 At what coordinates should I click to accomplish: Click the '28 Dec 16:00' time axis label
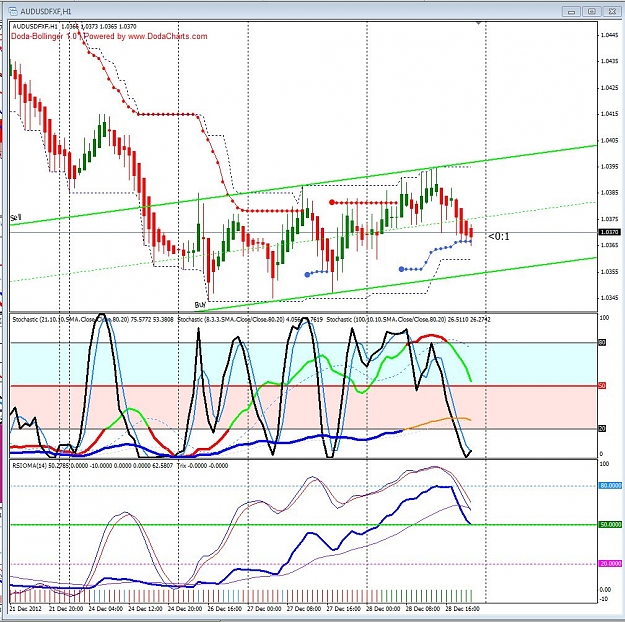[462, 609]
